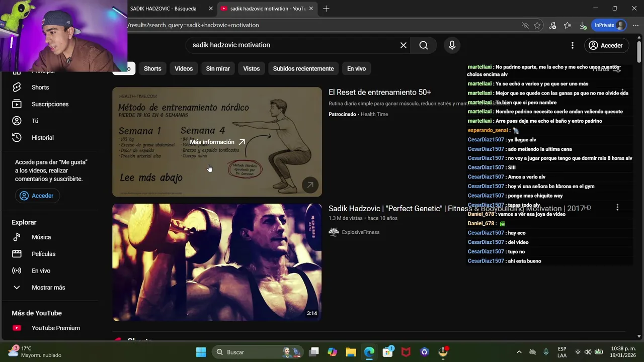
Task: Open weather widget 17°C Mayorm. nublado
Action: [x=35, y=352]
